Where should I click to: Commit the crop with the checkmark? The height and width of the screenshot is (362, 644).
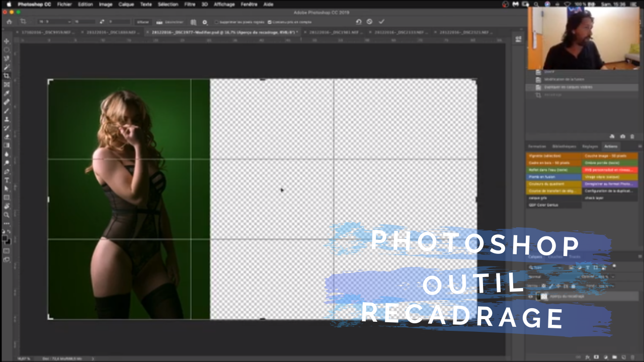381,22
